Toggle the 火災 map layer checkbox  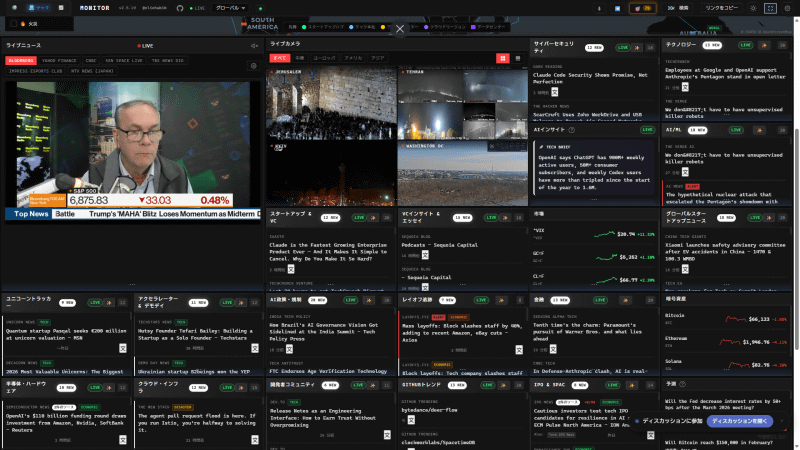14,23
